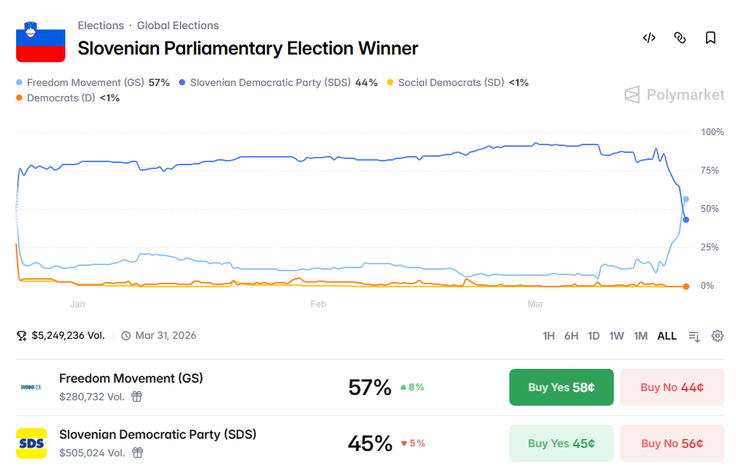The width and height of the screenshot is (736, 471).
Task: Select the 1M time range
Action: [641, 336]
